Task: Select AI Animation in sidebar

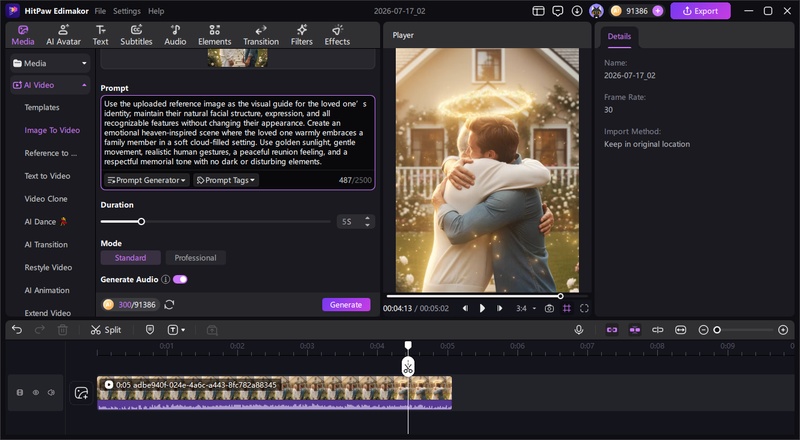Action: (x=47, y=290)
